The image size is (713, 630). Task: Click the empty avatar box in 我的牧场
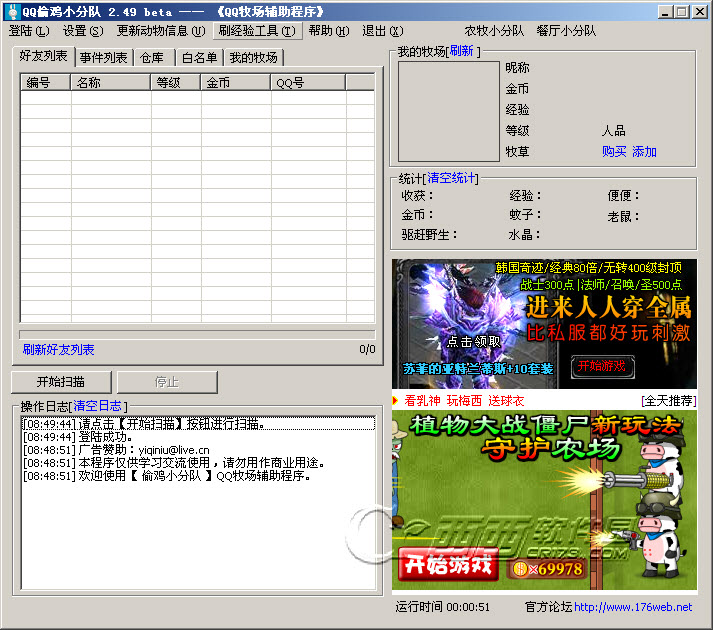pos(449,111)
